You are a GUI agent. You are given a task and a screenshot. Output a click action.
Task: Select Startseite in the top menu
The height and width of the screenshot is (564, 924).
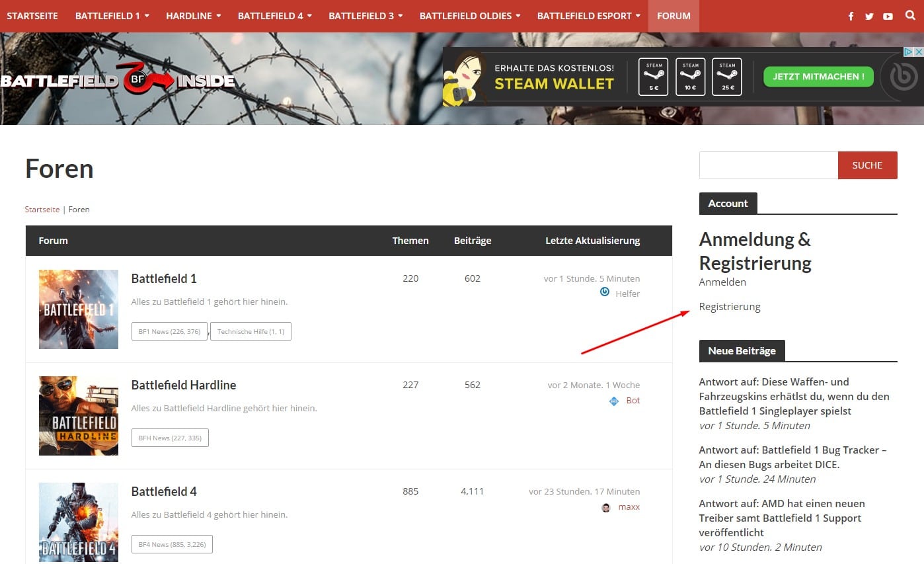tap(32, 16)
